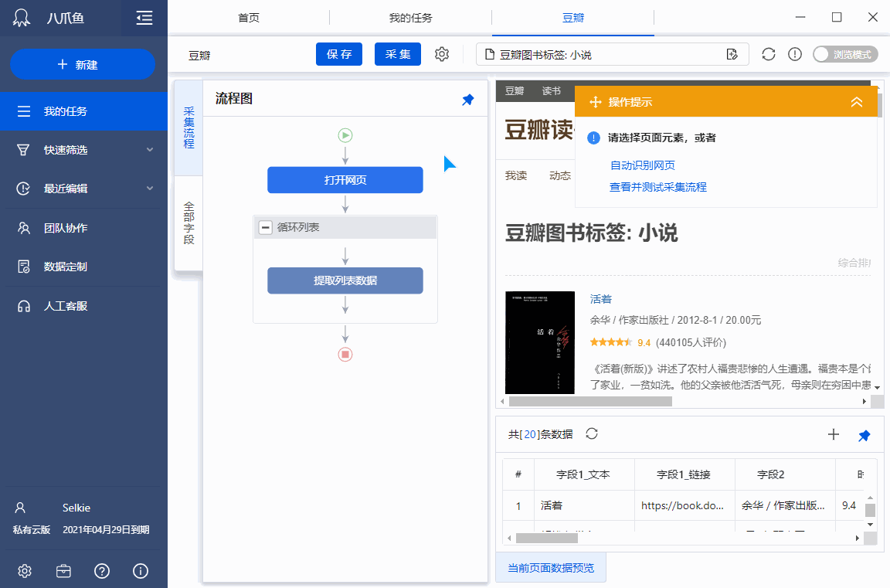Collapse the sidebar using the top menu icon
This screenshot has width=890, height=588.
[144, 18]
